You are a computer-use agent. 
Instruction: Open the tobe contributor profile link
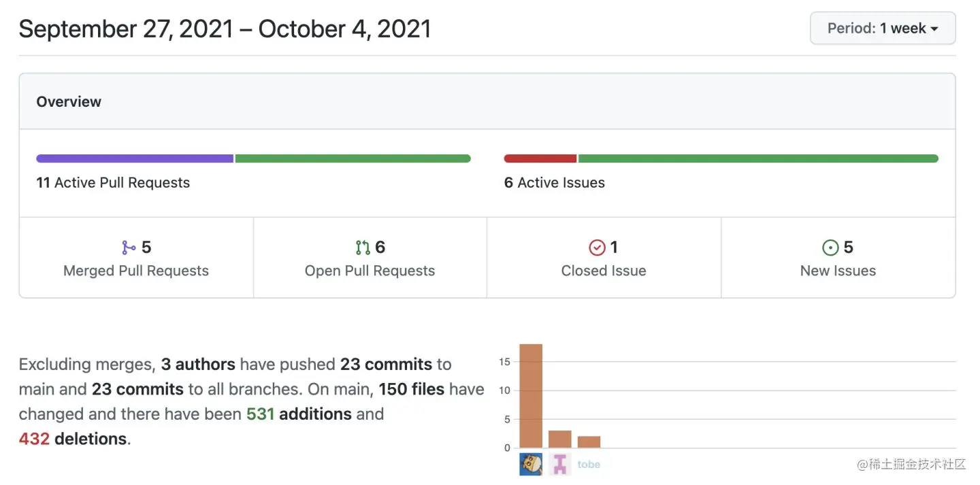click(x=589, y=465)
